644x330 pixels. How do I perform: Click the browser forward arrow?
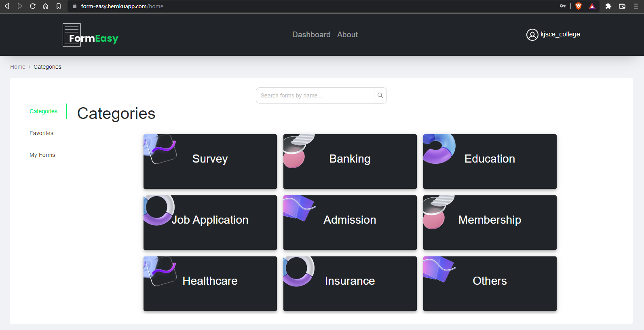20,6
